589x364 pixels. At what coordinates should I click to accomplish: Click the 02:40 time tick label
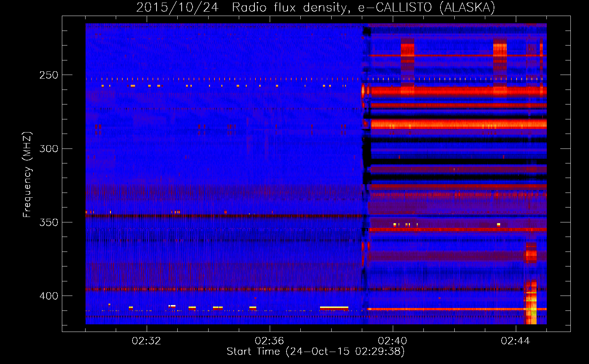coord(392,341)
